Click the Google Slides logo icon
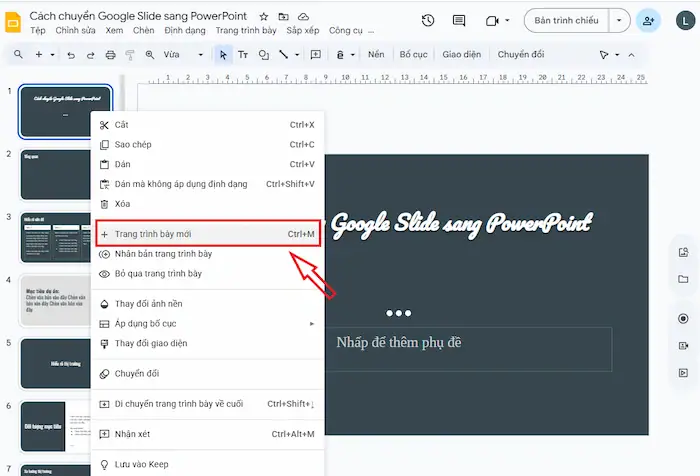This screenshot has width=700, height=476. [12, 22]
